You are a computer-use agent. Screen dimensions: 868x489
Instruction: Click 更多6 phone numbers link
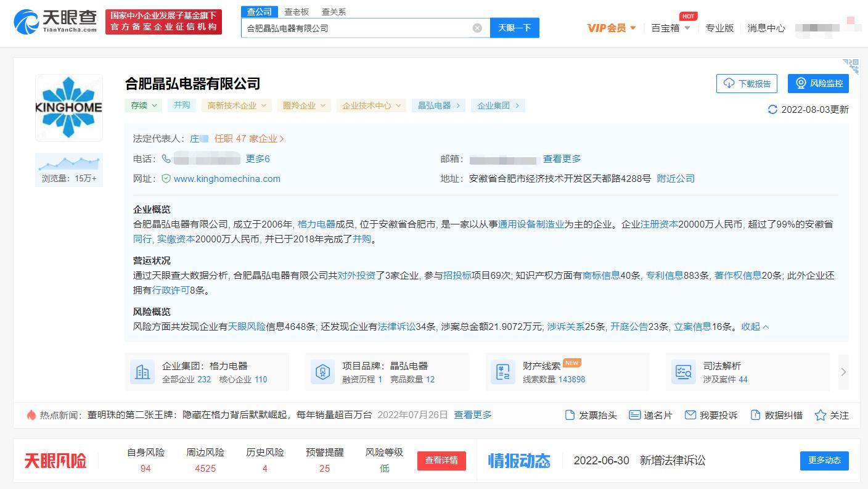click(258, 158)
